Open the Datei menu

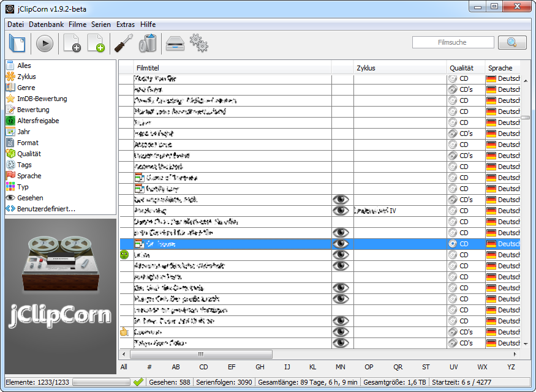coord(15,24)
